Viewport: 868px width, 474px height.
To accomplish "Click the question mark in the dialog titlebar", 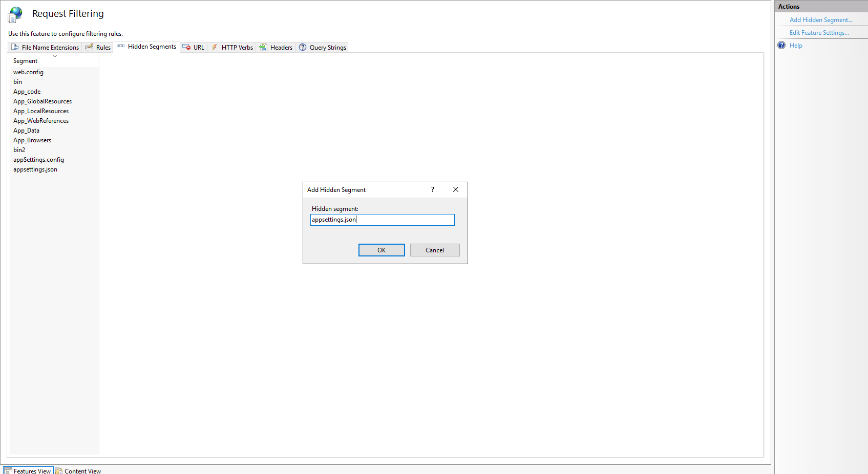I will tap(432, 189).
